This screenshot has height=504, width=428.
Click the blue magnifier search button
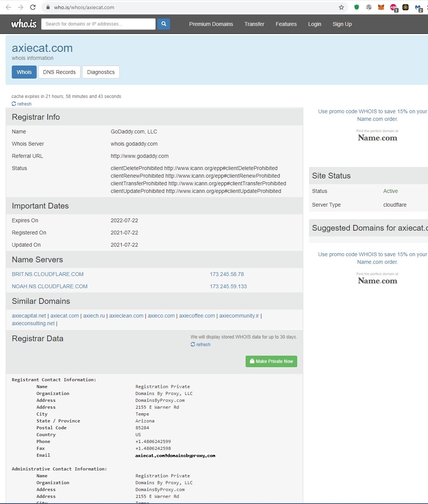click(164, 24)
